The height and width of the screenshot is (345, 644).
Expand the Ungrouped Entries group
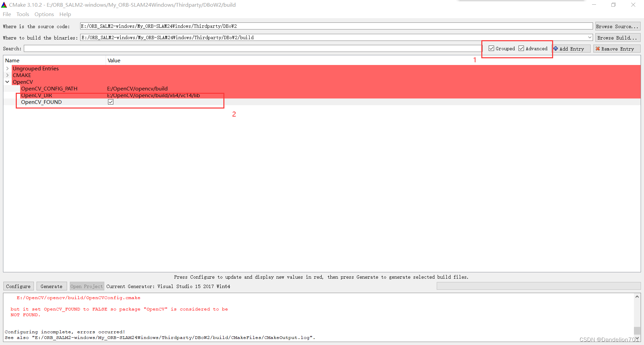[7, 68]
